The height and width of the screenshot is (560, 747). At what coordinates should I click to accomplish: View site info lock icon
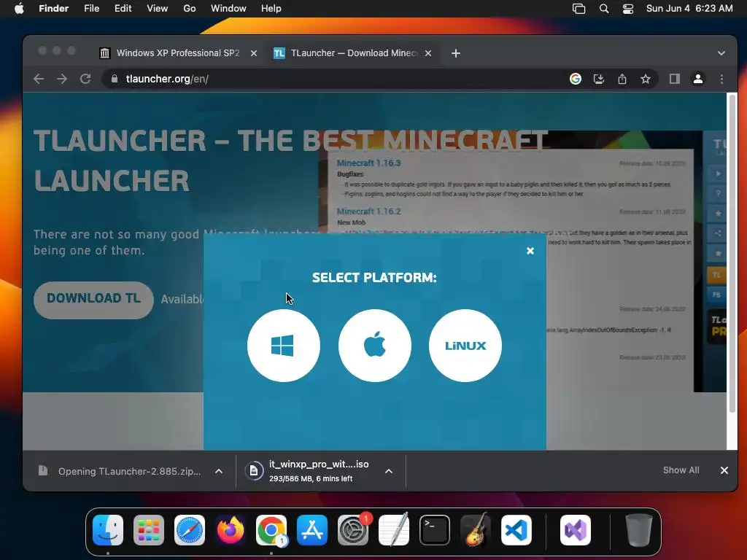(115, 79)
